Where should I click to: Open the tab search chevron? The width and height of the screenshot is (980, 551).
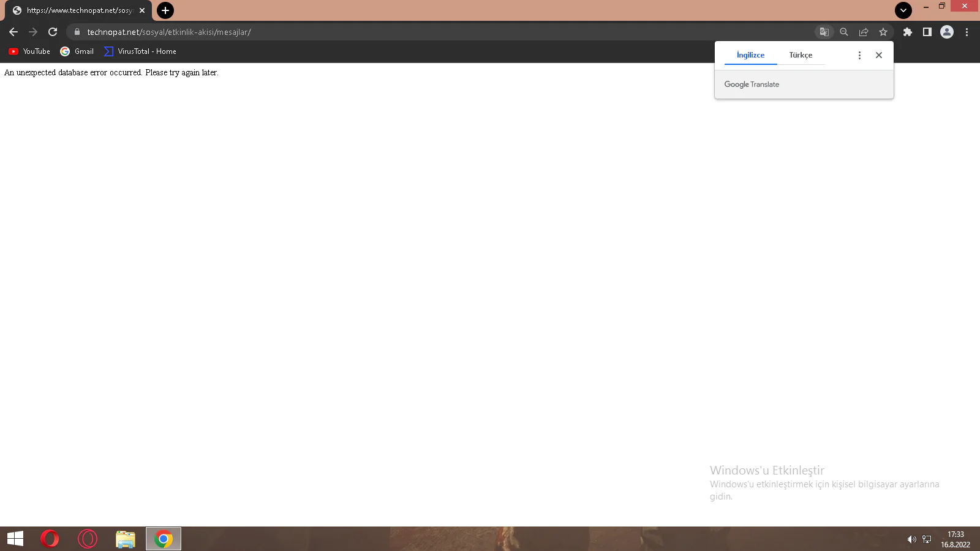903,10
